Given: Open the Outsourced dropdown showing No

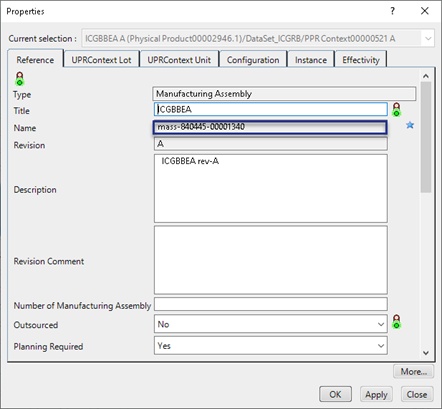Looking at the screenshot, I should click(x=271, y=324).
